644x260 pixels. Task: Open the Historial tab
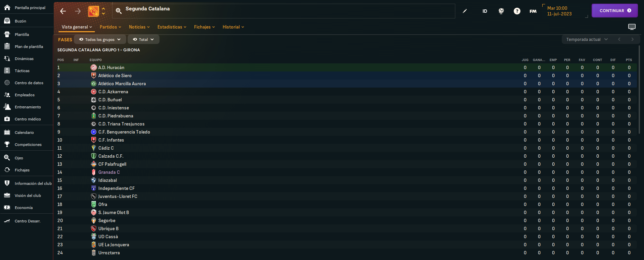click(x=233, y=27)
